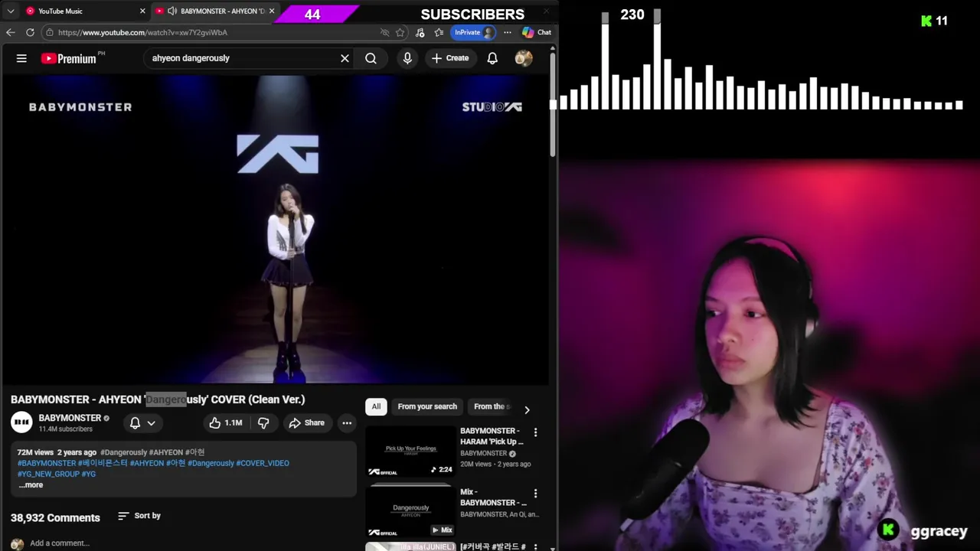This screenshot has height=551, width=980.
Task: Open Sort by comments dropdown
Action: (139, 516)
